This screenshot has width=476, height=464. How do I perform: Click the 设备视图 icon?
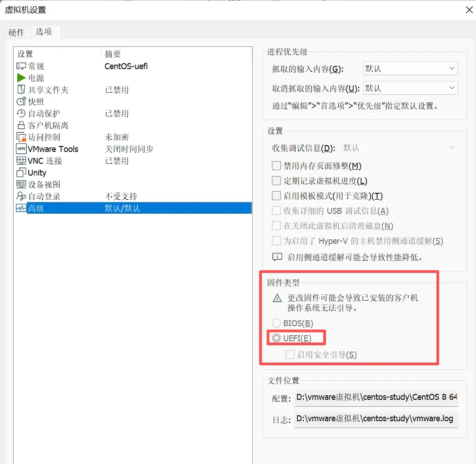[x=21, y=184]
